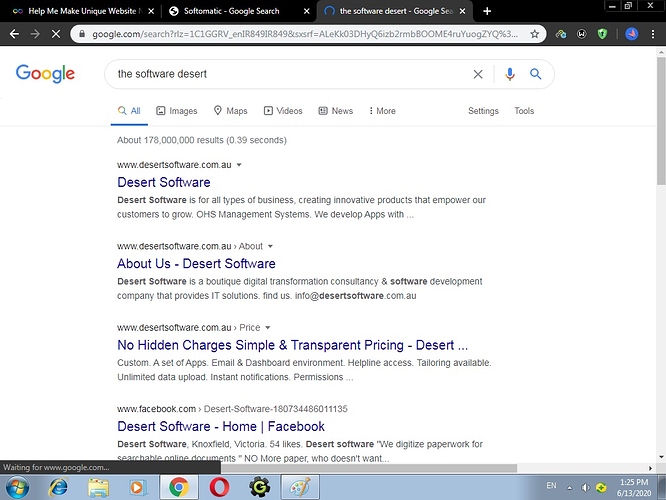Click the www.facebook.com breadcrumb text
666x500 pixels.
click(156, 409)
